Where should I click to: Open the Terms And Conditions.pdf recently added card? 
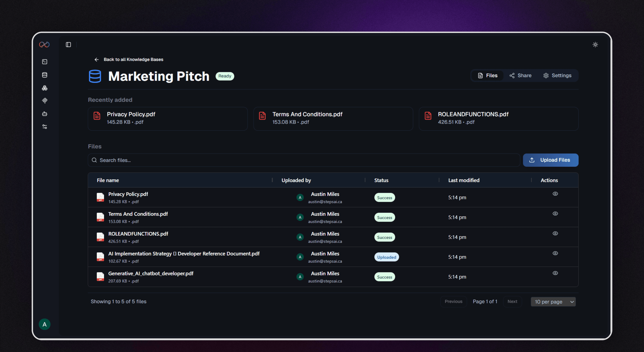(x=333, y=119)
